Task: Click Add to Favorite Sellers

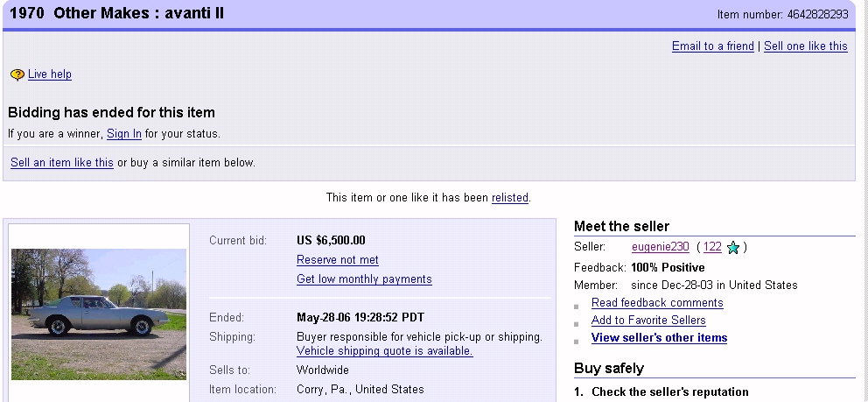Action: click(648, 321)
